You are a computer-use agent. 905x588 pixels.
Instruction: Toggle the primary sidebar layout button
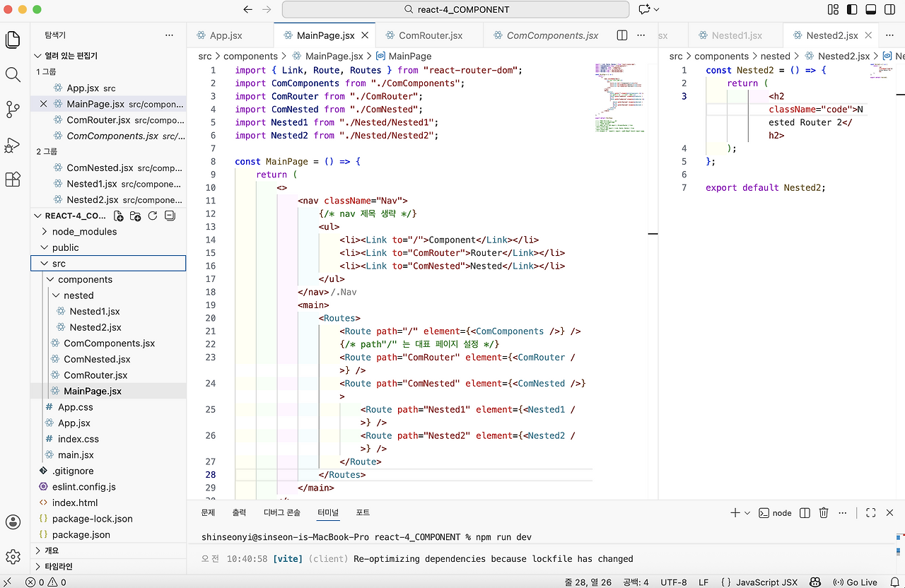point(853,10)
